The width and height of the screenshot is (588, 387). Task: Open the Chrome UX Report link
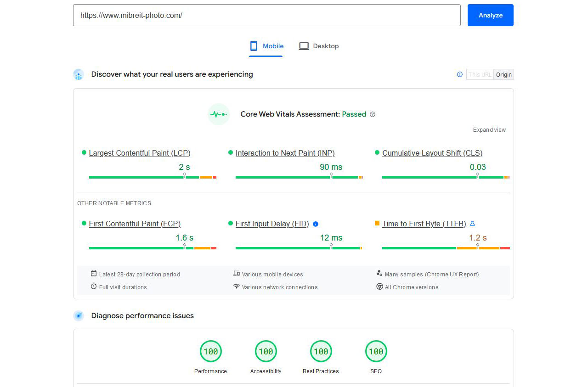(452, 275)
